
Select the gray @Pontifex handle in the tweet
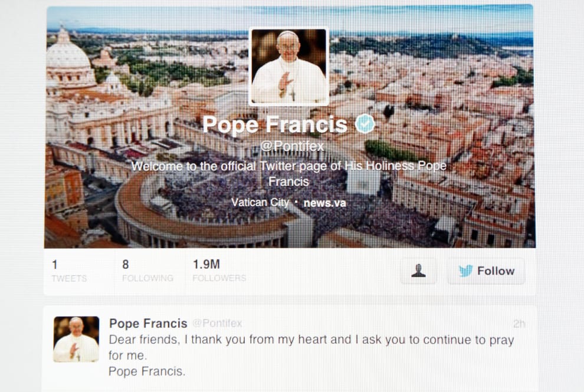217,323
